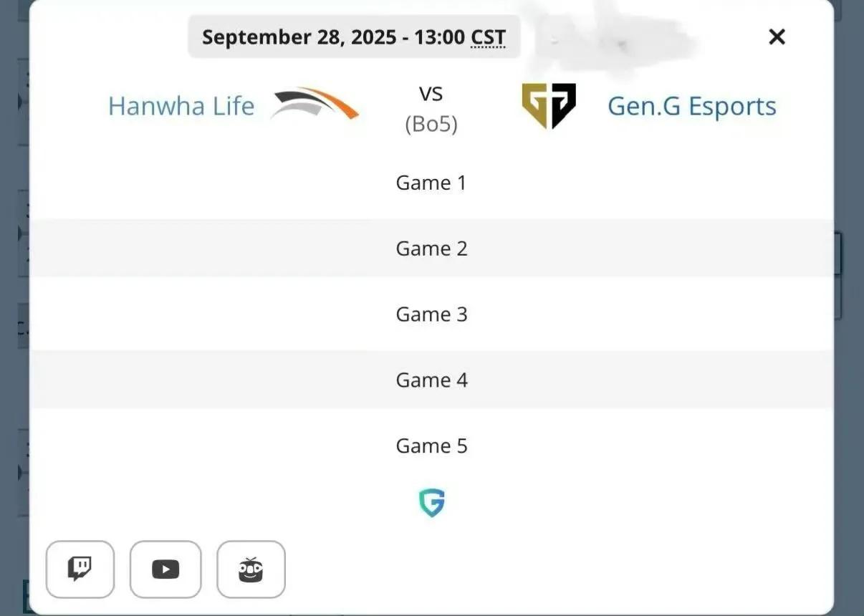864x616 pixels.
Task: Click the Gen.G team logo
Action: (x=549, y=105)
